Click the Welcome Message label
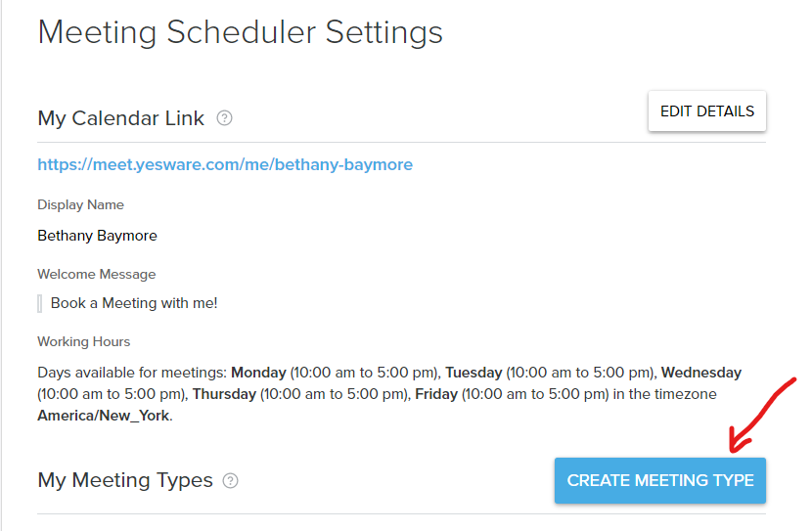This screenshot has height=531, width=812. (x=96, y=274)
